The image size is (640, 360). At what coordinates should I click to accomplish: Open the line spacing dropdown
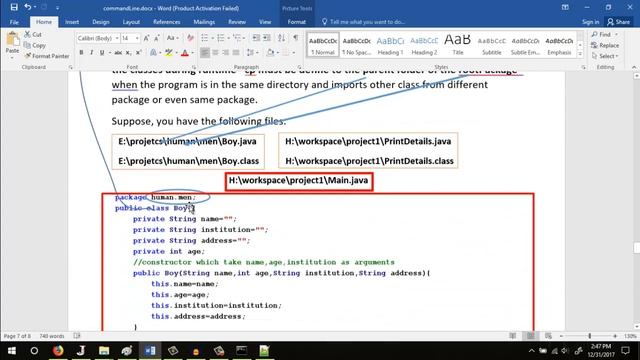tap(252, 53)
